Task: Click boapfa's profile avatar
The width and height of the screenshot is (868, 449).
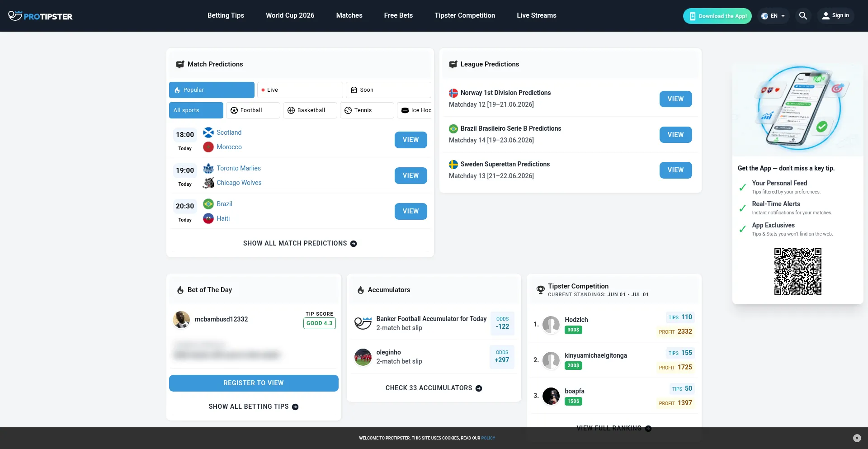Action: pyautogui.click(x=551, y=396)
